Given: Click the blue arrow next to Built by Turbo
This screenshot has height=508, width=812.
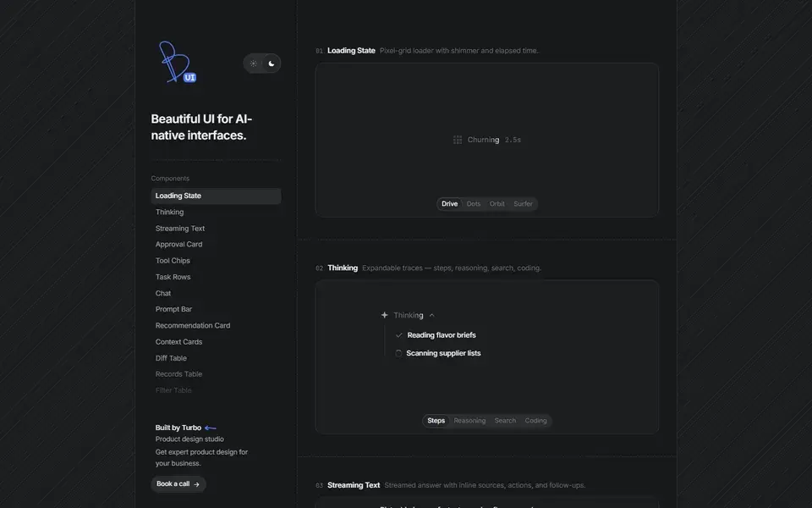Looking at the screenshot, I should click(x=211, y=428).
